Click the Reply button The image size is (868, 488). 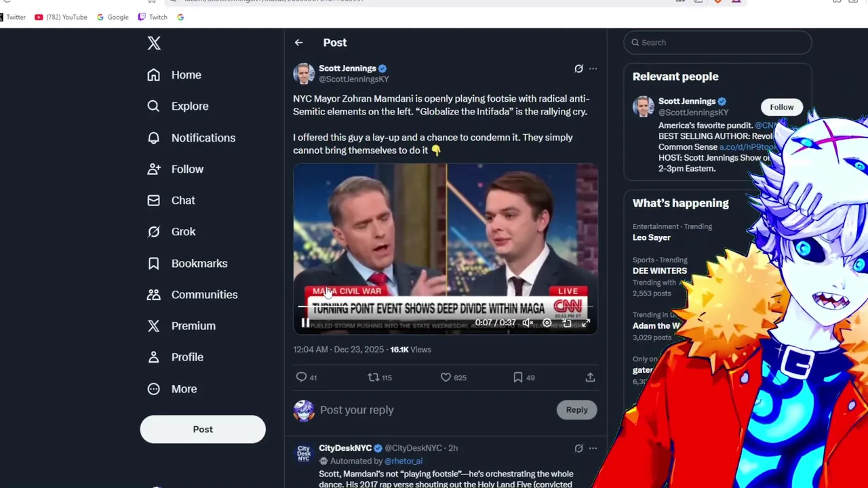pyautogui.click(x=576, y=410)
